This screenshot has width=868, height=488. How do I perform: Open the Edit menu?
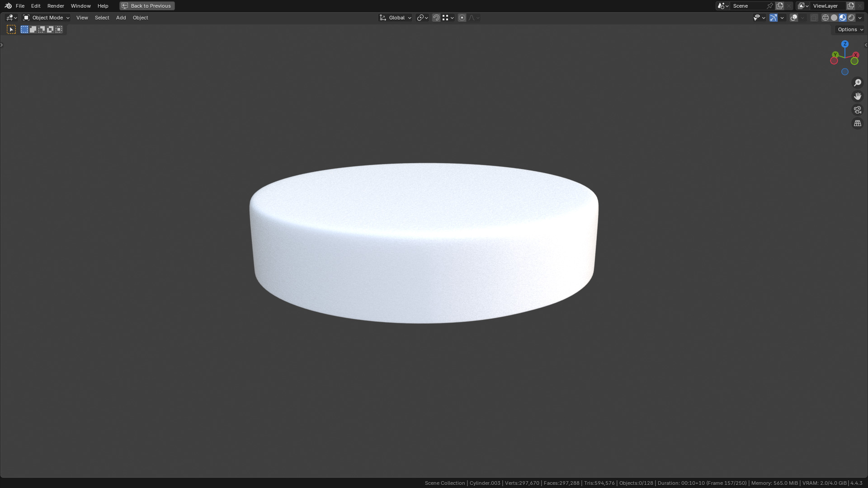(x=36, y=6)
